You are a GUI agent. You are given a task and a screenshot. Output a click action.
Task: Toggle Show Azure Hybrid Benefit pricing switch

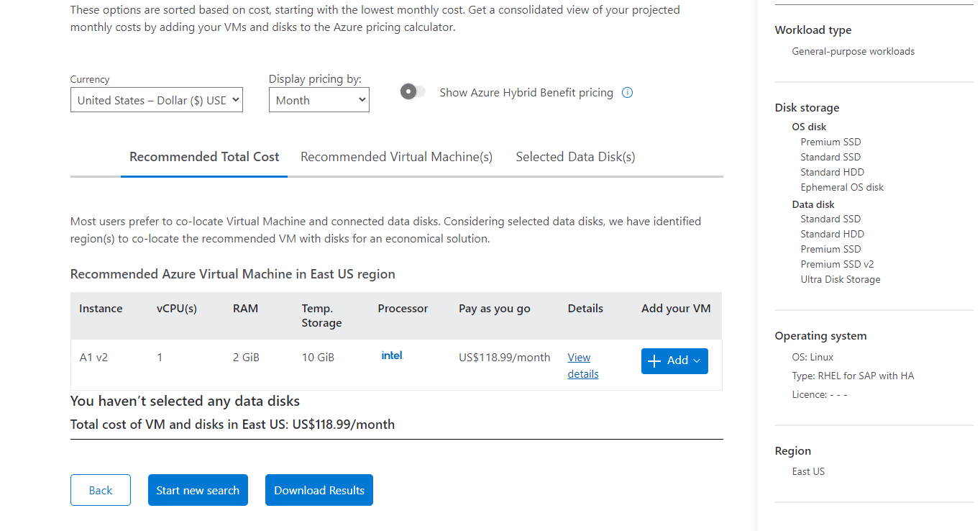pyautogui.click(x=413, y=91)
